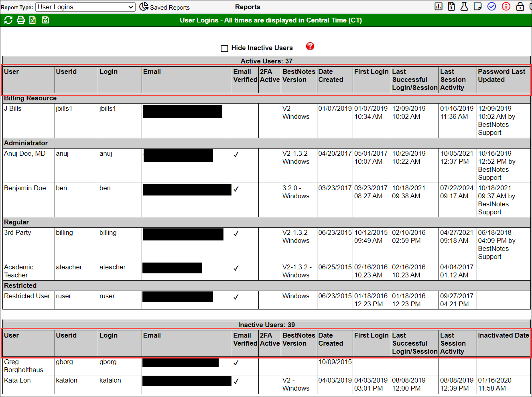Open the lab flask icon
This screenshot has height=397, width=532.
pyautogui.click(x=464, y=6)
